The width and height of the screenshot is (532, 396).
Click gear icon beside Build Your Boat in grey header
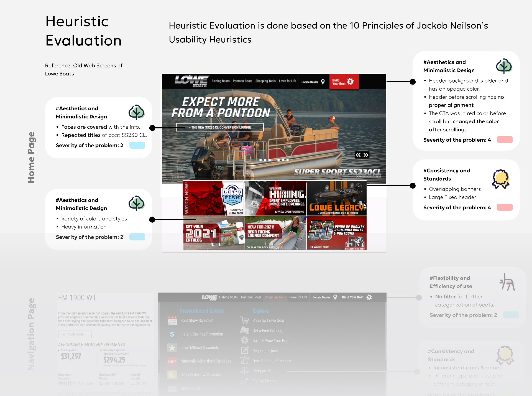pyautogui.click(x=369, y=297)
